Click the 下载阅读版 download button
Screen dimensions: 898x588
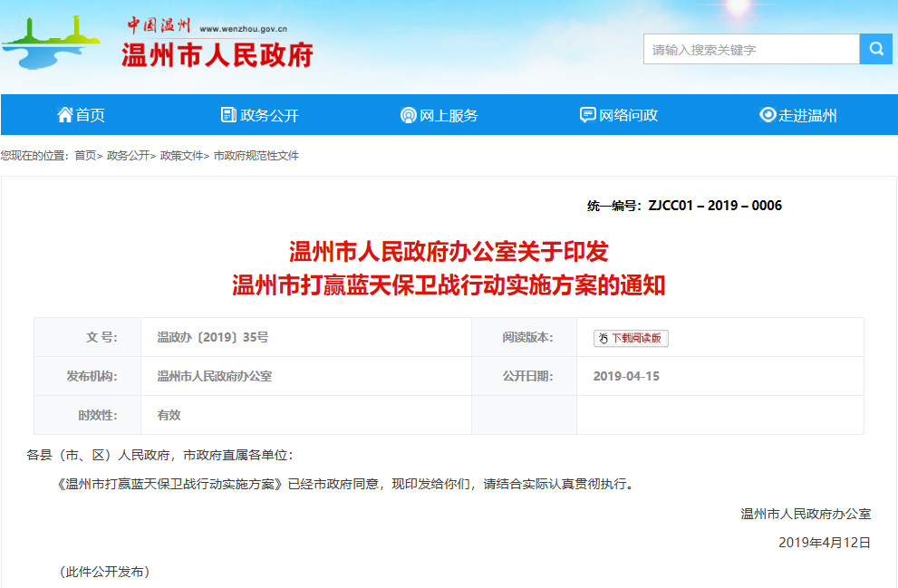click(631, 338)
